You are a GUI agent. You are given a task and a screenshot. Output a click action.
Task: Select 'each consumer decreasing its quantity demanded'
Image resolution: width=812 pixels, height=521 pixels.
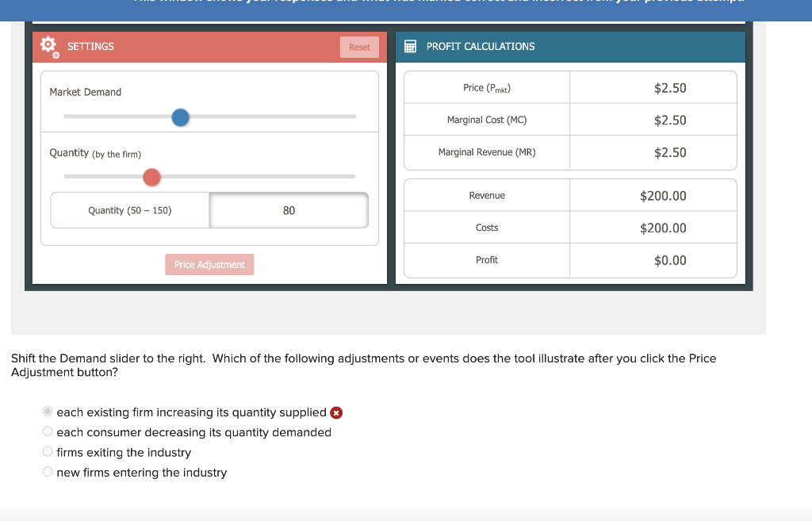[48, 431]
